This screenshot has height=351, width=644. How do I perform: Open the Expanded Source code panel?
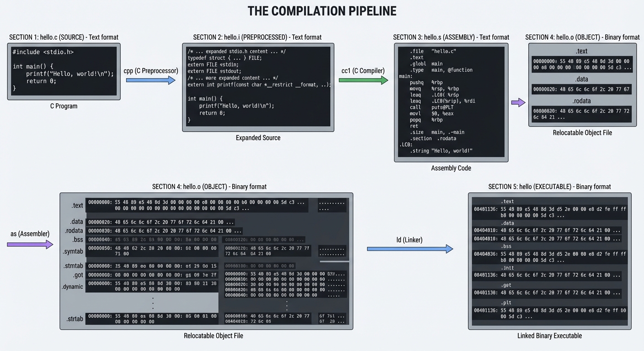tap(258, 87)
